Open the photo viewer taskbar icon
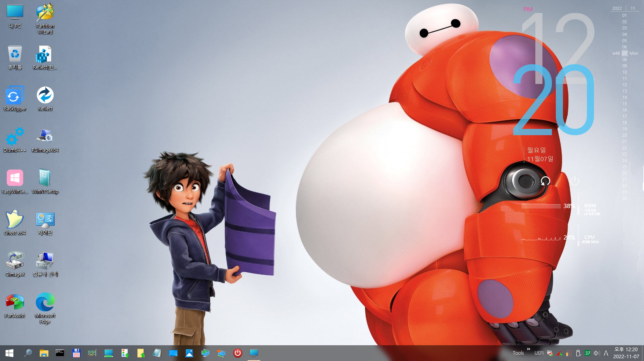 pyautogui.click(x=189, y=353)
